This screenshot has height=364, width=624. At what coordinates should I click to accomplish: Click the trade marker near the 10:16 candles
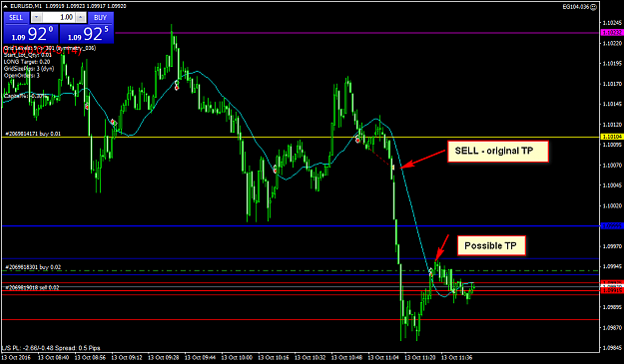pos(275,169)
